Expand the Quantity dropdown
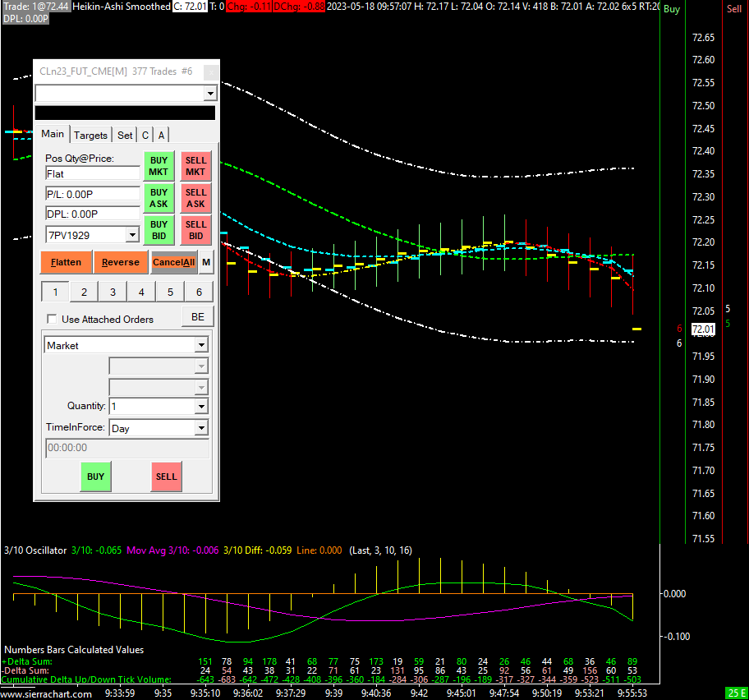The height and width of the screenshot is (700, 749). tap(200, 406)
